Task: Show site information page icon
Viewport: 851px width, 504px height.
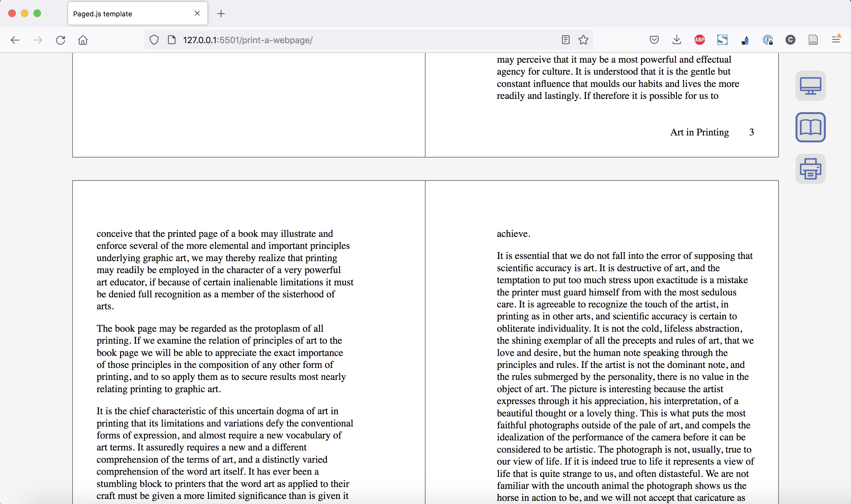Action: click(x=172, y=40)
